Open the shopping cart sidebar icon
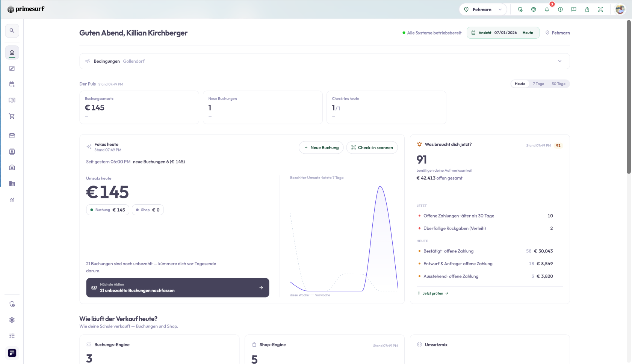This screenshot has width=632, height=364. click(x=12, y=116)
